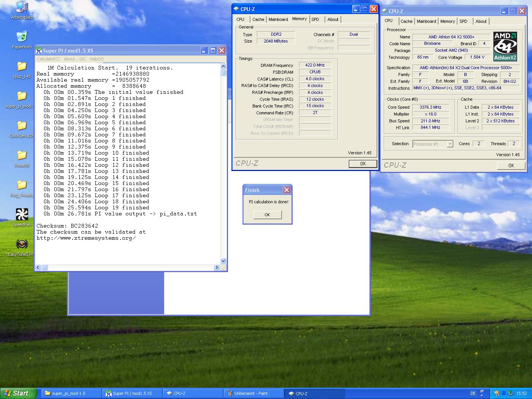Click the CPU tab CPU-Z window title icon
This screenshot has width=532, height=399.
coord(385,11)
